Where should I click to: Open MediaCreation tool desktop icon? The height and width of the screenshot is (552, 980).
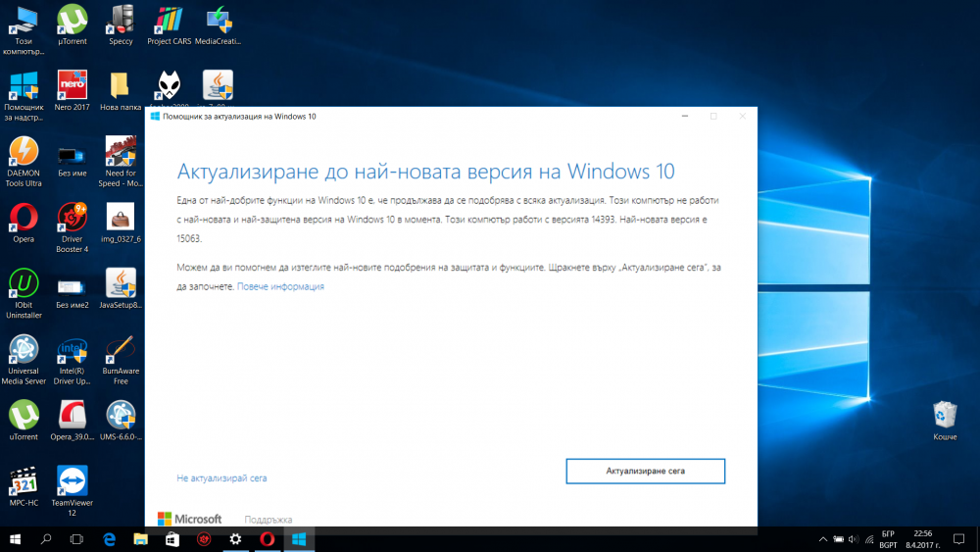(218, 25)
